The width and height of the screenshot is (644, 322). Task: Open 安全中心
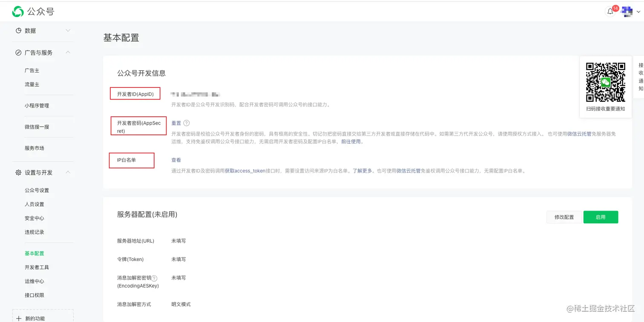click(x=34, y=218)
